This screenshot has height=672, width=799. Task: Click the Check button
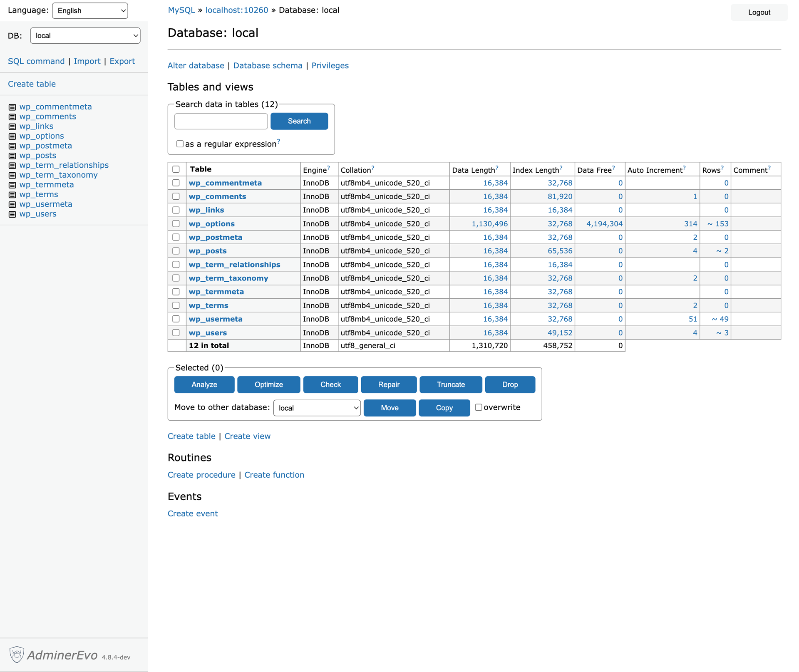(330, 384)
